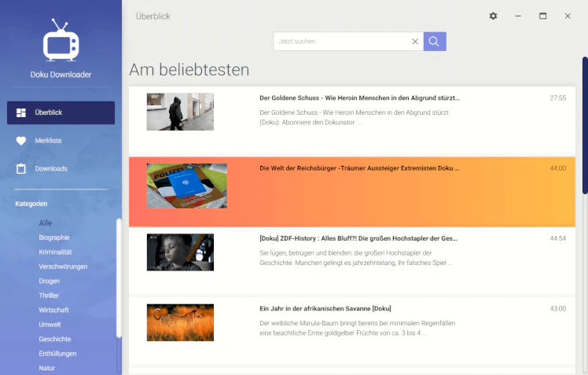
Task: Open Der Goldene Schuss thumbnail
Action: pyautogui.click(x=180, y=112)
